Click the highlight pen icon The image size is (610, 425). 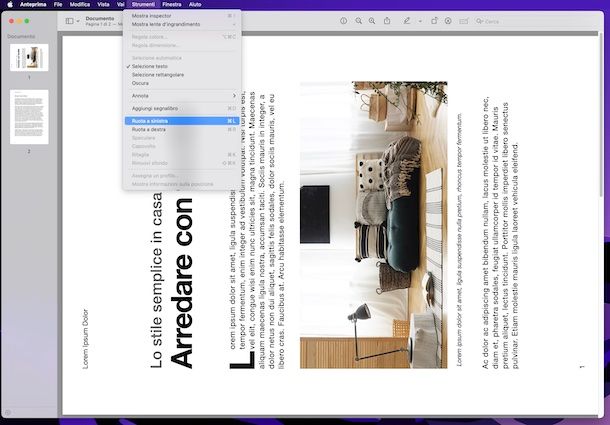pos(407,21)
